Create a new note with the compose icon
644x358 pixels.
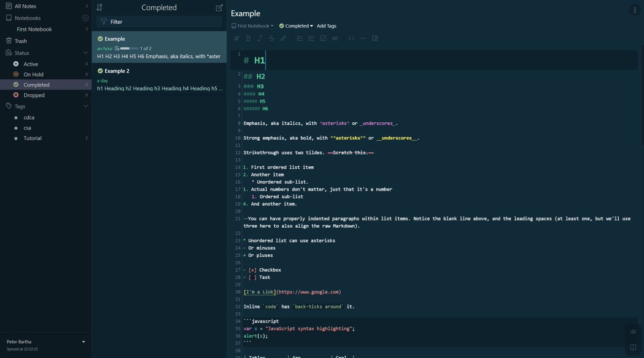coord(219,8)
